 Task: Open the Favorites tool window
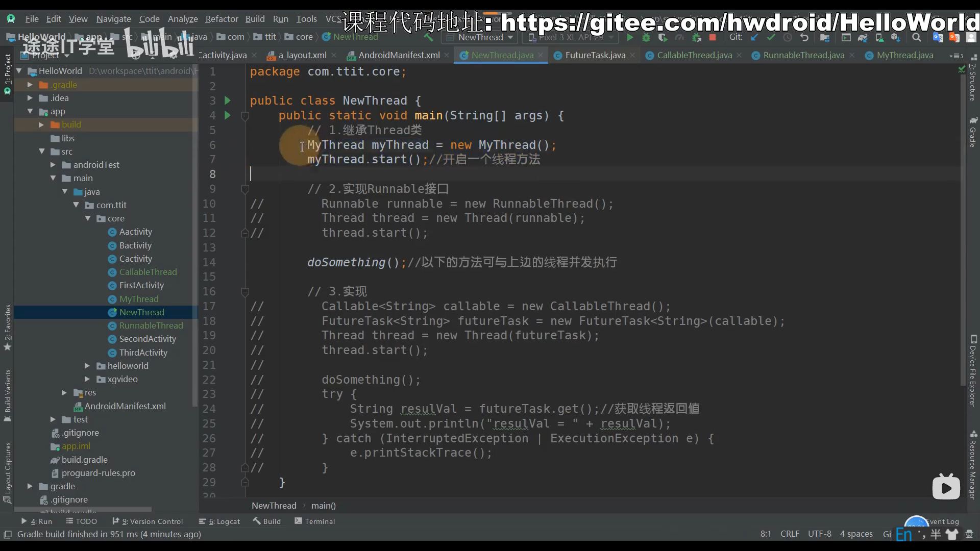point(8,327)
